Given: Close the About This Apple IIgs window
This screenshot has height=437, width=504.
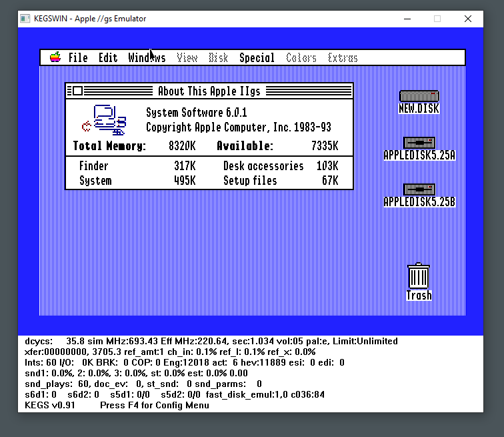Looking at the screenshot, I should point(77,91).
